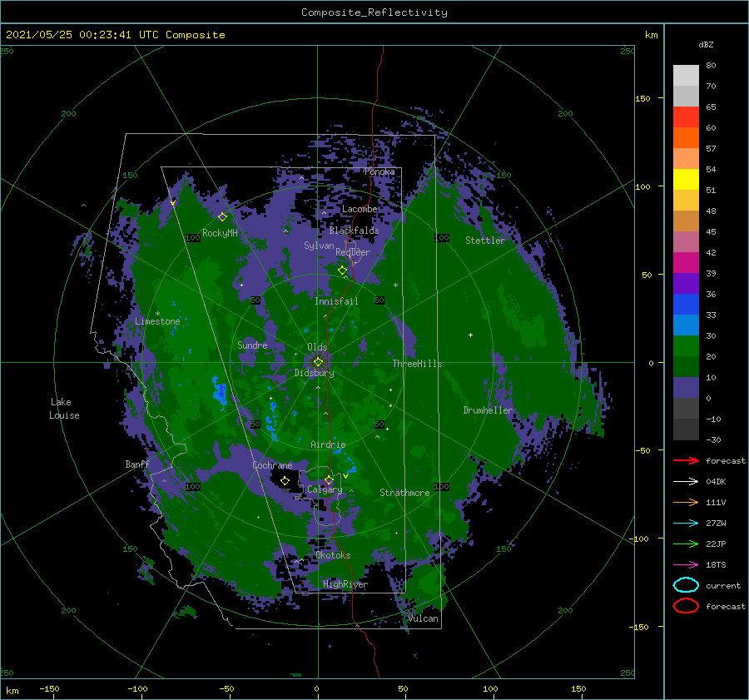This screenshot has height=700, width=749.
Task: Select the HighRiver label
Action: tap(345, 584)
